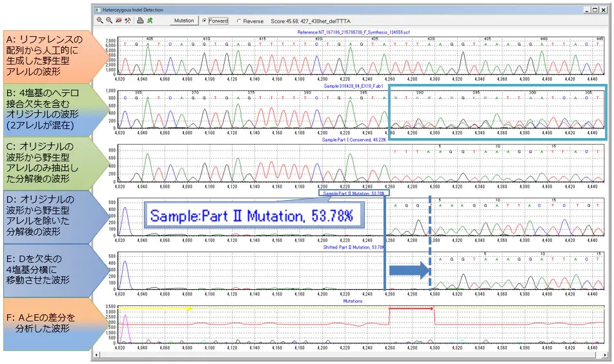Select the Reverse radio button
Viewport: 614px width, 364px height.
coord(240,21)
